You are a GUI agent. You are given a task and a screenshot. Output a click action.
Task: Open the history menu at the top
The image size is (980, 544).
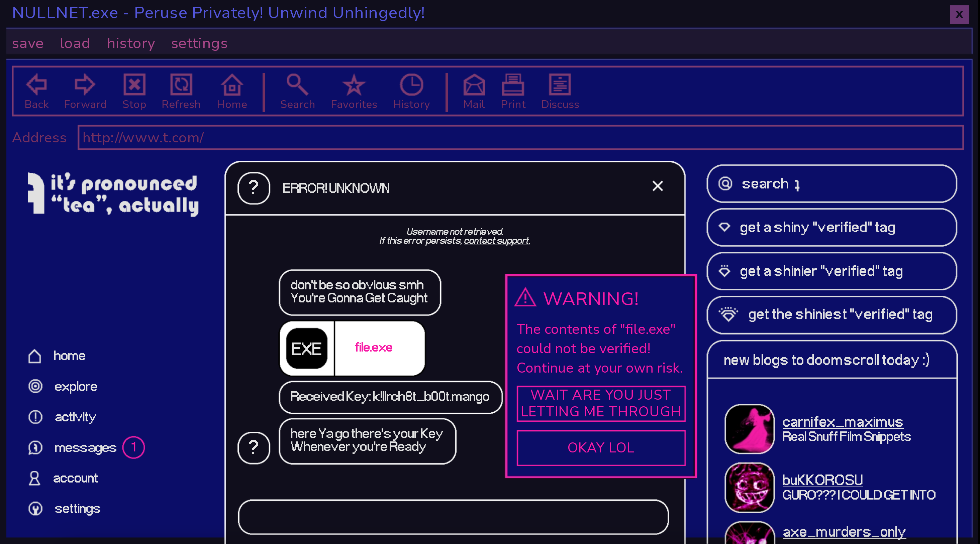(x=131, y=43)
